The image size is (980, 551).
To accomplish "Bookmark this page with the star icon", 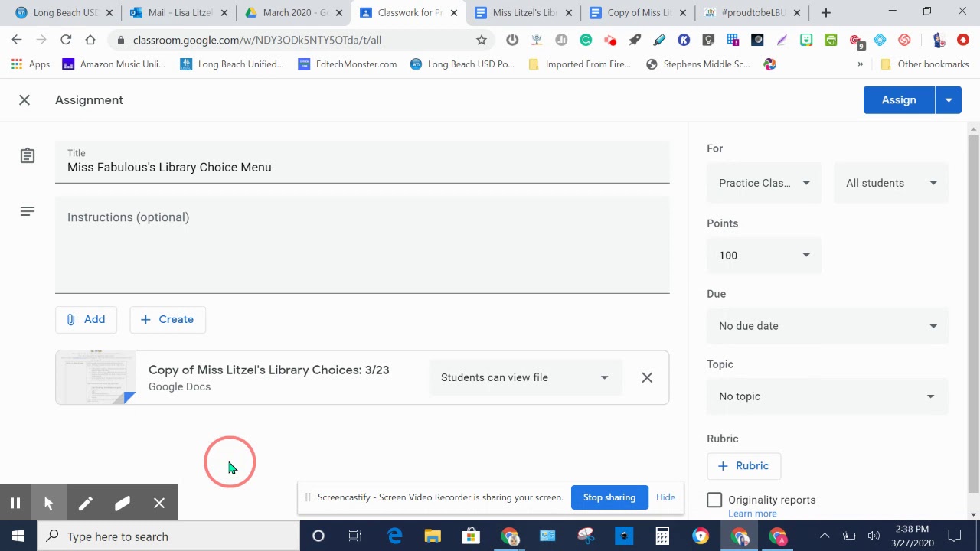I will coord(482,40).
